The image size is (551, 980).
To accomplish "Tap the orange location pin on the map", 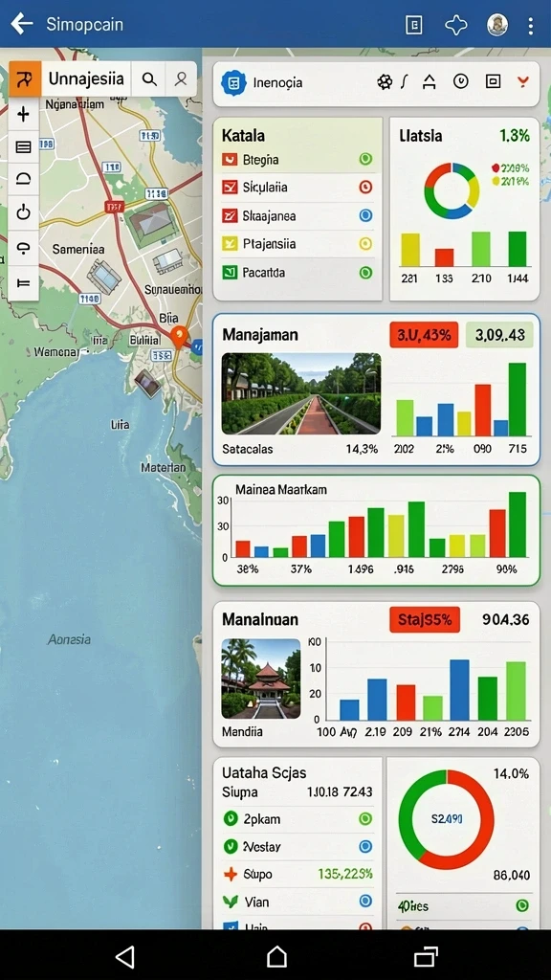I will pos(179,336).
